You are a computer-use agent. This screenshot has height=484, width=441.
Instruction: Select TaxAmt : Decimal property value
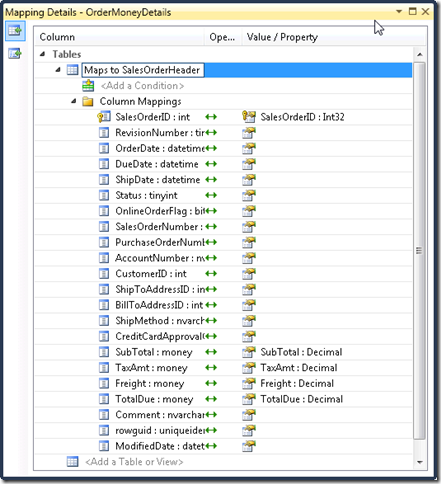(299, 368)
